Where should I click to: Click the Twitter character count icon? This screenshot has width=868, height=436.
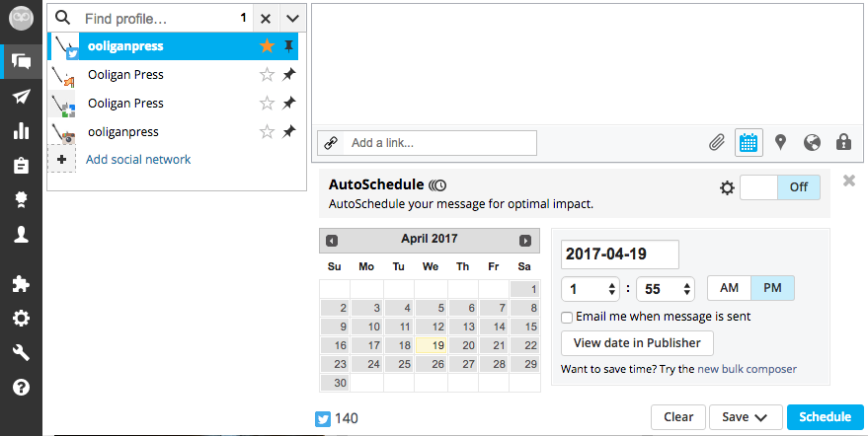point(323,419)
